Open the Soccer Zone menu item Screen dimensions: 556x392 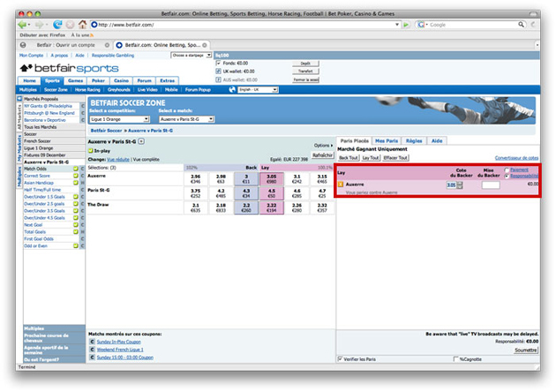point(56,90)
